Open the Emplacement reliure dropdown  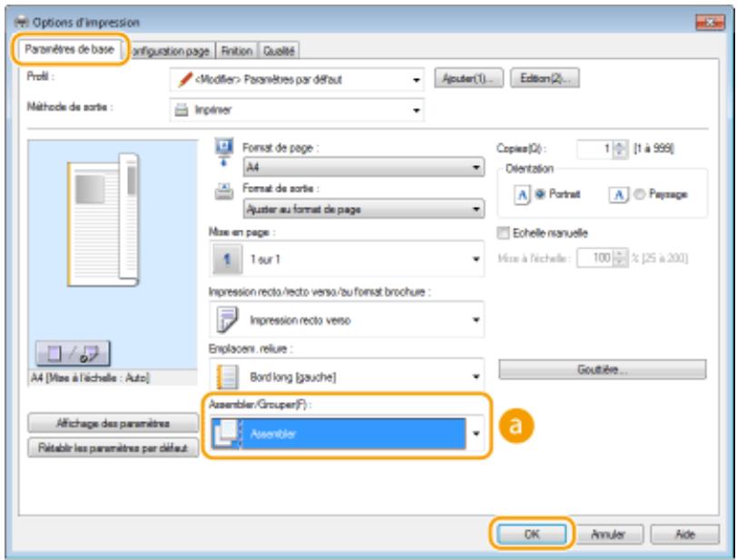(x=347, y=376)
